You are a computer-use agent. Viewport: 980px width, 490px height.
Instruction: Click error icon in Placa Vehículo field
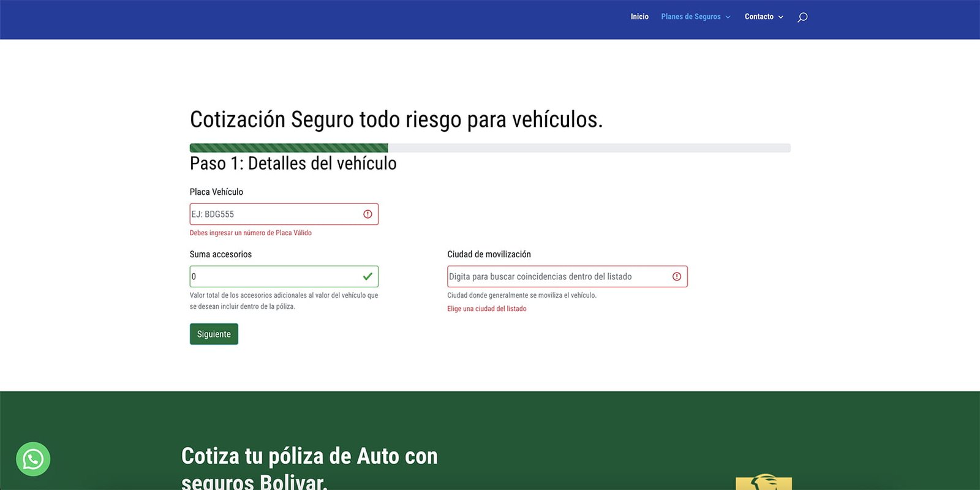pos(367,214)
